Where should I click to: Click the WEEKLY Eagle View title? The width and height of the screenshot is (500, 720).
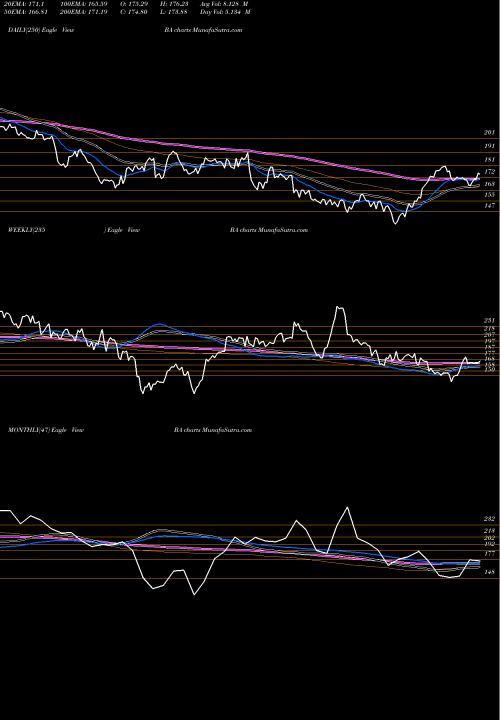pos(74,230)
